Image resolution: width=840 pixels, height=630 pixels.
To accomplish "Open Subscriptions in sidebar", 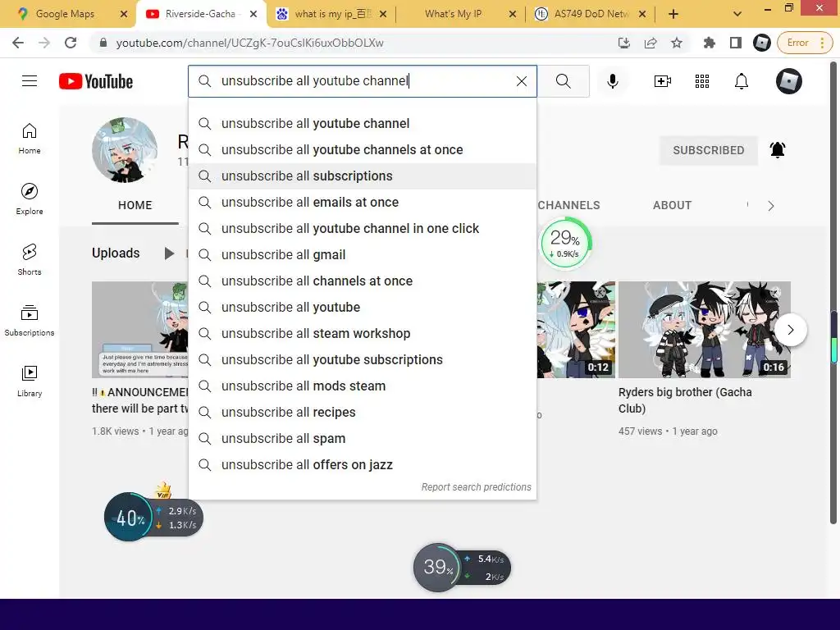I will [30, 320].
